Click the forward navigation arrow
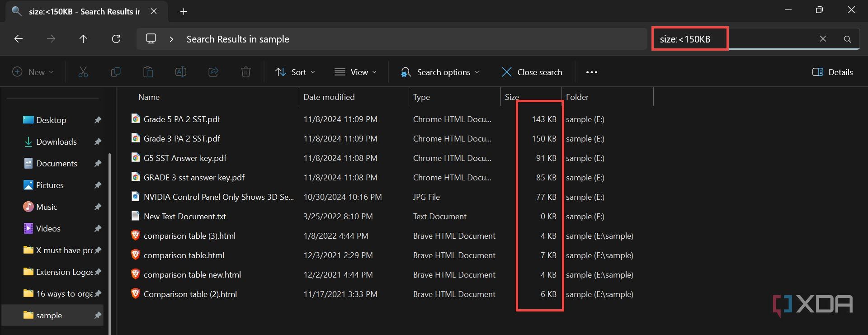The height and width of the screenshot is (335, 868). click(51, 39)
